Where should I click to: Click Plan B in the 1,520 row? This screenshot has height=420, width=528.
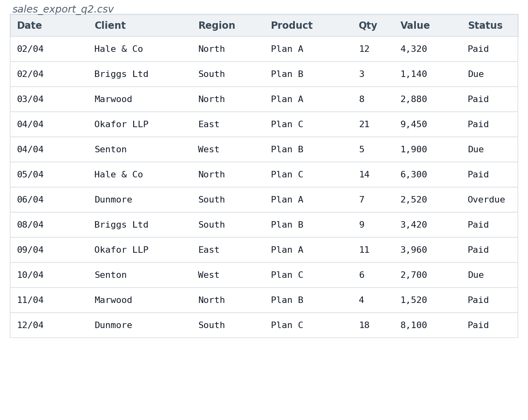click(287, 301)
